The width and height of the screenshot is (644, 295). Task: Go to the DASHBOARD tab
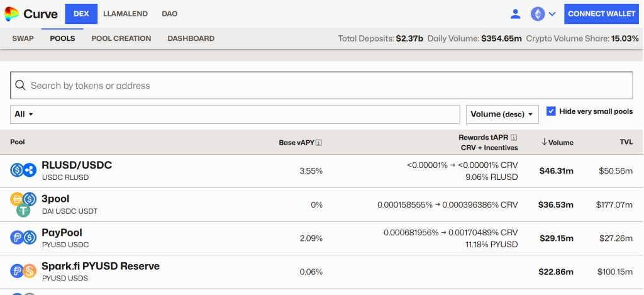191,38
